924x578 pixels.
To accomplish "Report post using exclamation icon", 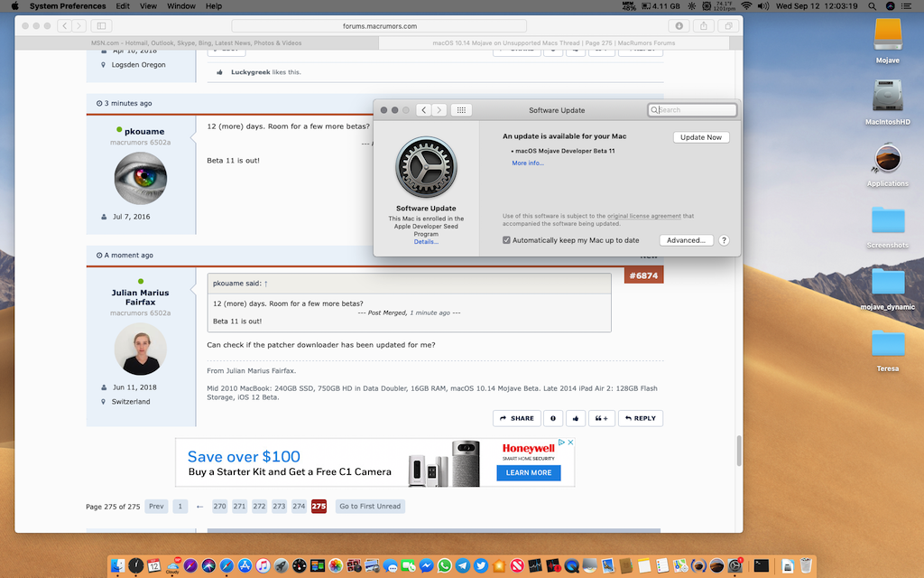I will click(553, 418).
